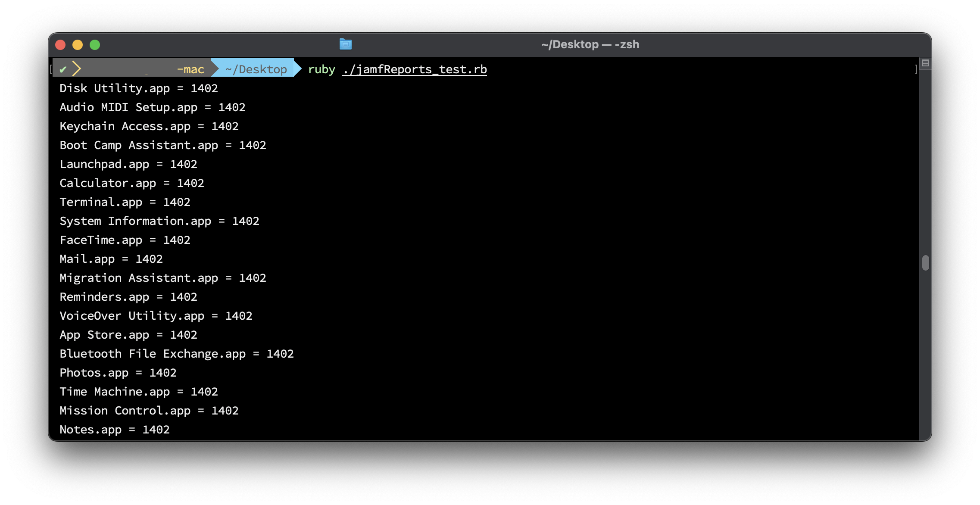980x505 pixels.
Task: Click the Migration Assistant.app output line
Action: (x=162, y=278)
